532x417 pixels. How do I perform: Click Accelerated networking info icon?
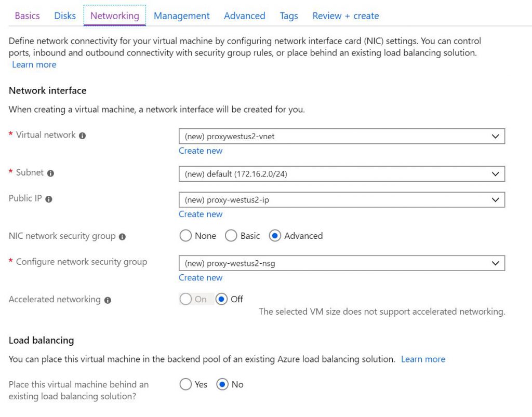pyautogui.click(x=108, y=300)
